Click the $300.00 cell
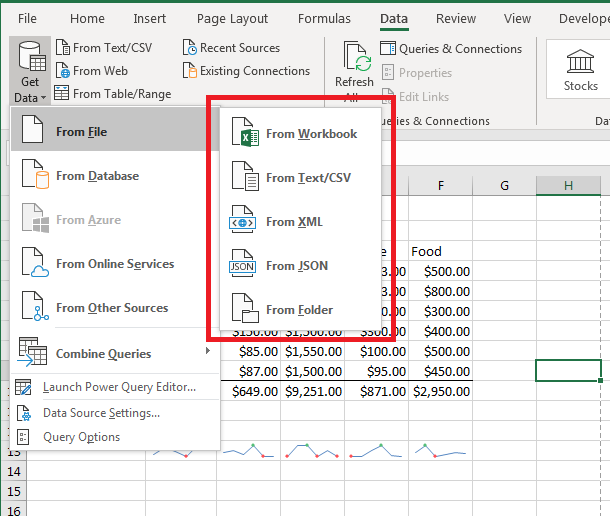This screenshot has height=516, width=610. [441, 311]
